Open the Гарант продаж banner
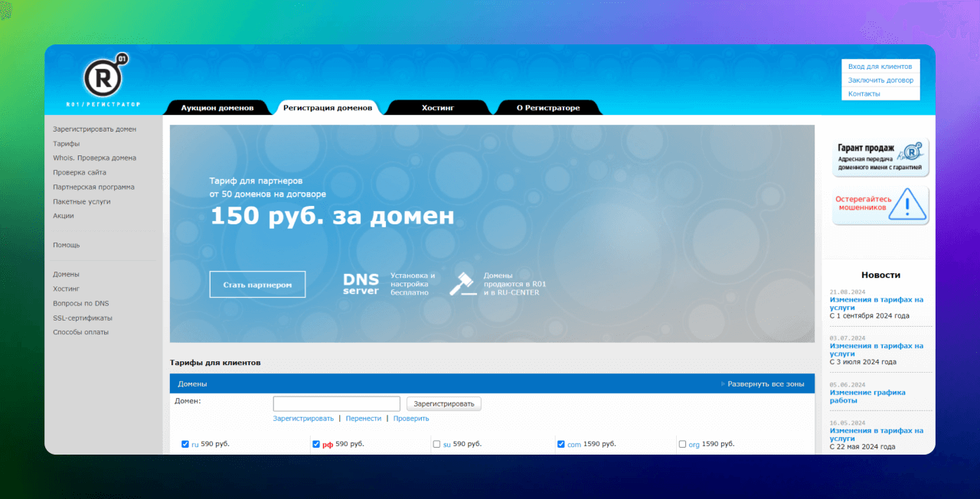The height and width of the screenshot is (499, 980). click(880, 157)
